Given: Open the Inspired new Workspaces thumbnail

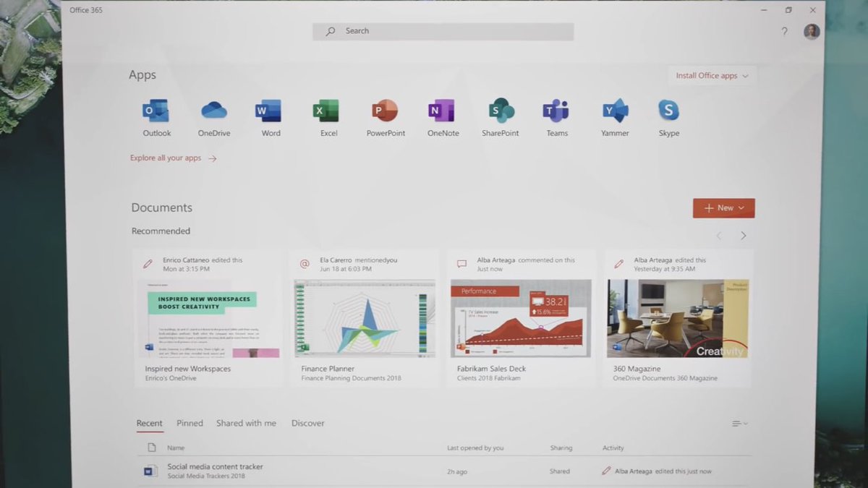Looking at the screenshot, I should point(208,319).
